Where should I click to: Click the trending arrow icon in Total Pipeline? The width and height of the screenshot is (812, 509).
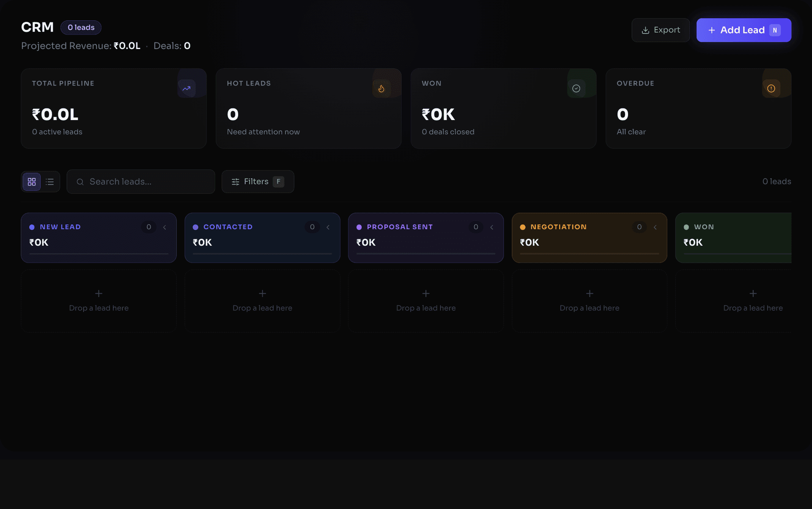pos(187,89)
